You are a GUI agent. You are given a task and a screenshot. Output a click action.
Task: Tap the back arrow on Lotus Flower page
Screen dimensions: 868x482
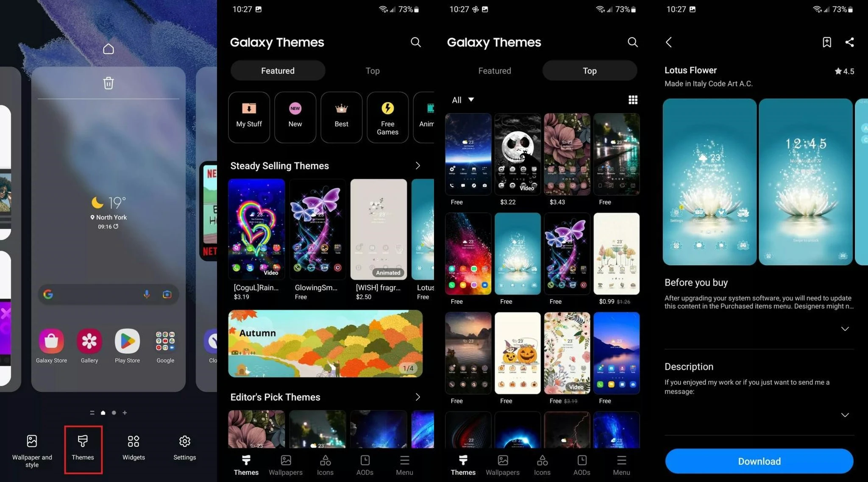tap(668, 42)
